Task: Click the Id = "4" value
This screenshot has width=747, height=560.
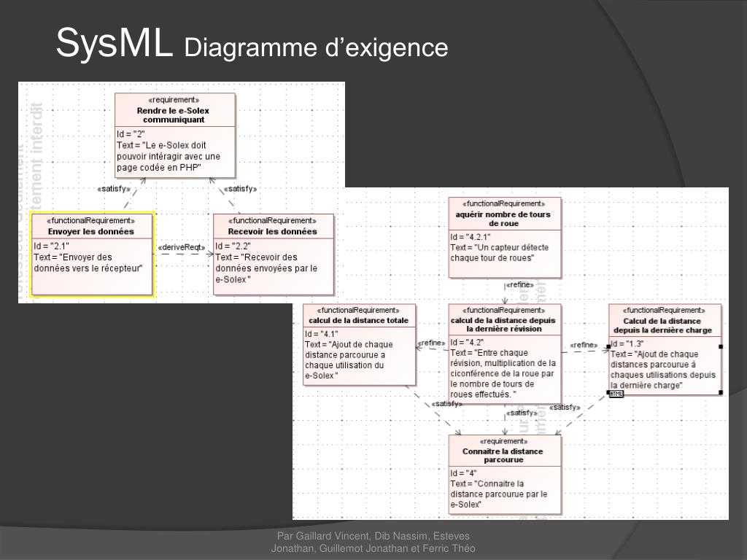Action: [x=463, y=472]
